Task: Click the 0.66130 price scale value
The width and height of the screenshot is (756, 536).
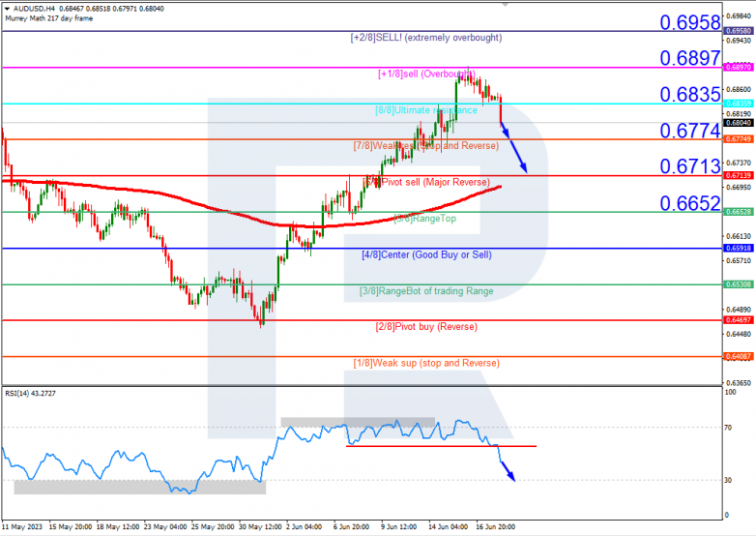Action: pos(739,236)
